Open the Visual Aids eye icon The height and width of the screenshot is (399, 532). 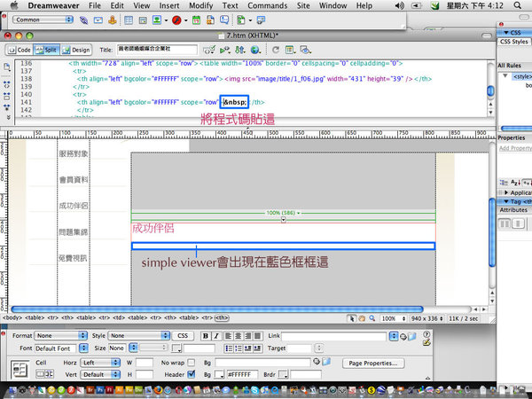(x=305, y=51)
